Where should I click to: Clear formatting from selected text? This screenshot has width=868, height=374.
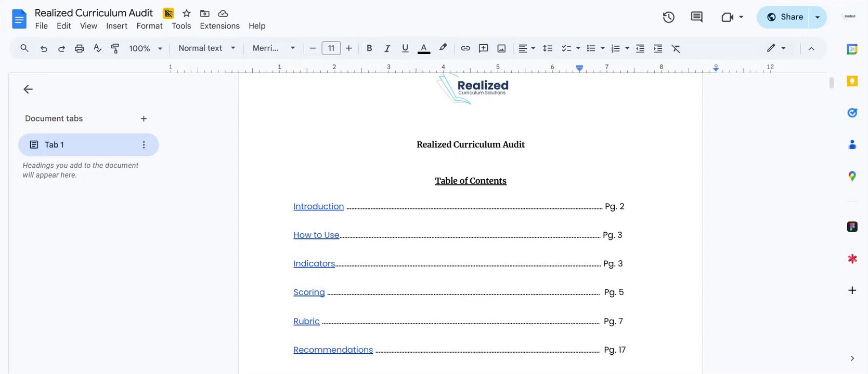(x=676, y=48)
